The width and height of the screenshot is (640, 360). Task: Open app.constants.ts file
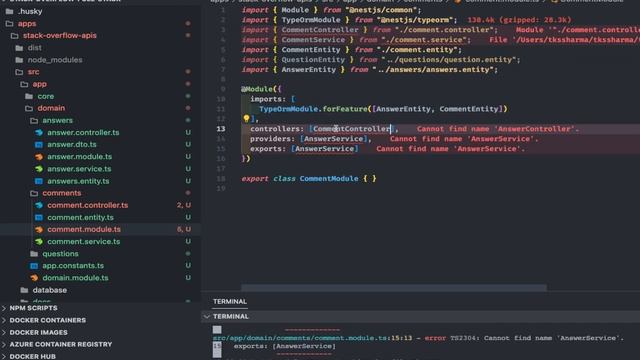click(x=73, y=266)
